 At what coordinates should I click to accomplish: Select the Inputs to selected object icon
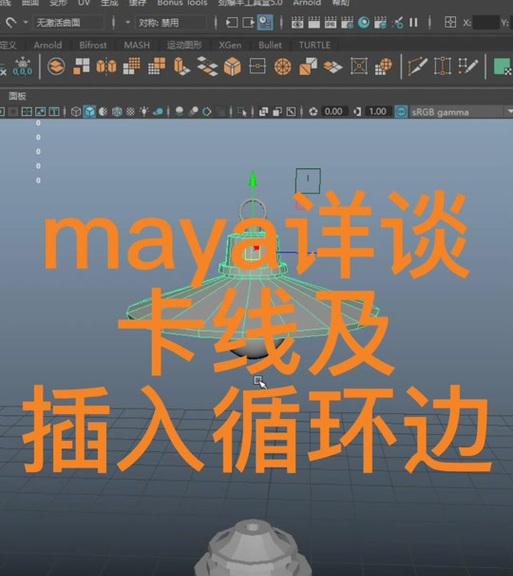(x=232, y=23)
